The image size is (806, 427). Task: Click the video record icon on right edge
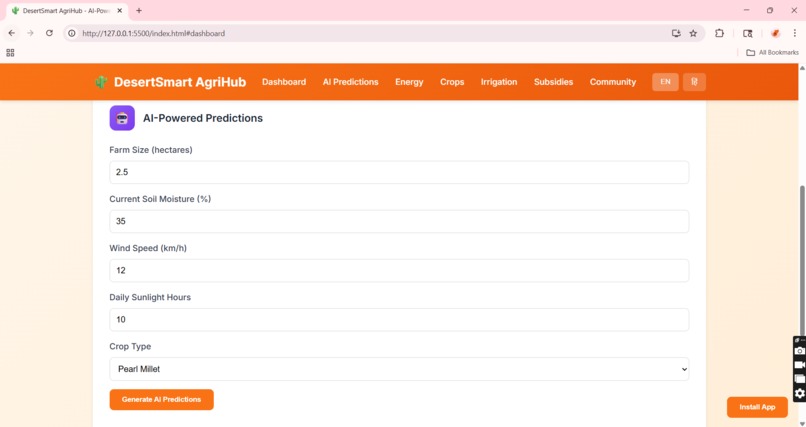pos(800,365)
